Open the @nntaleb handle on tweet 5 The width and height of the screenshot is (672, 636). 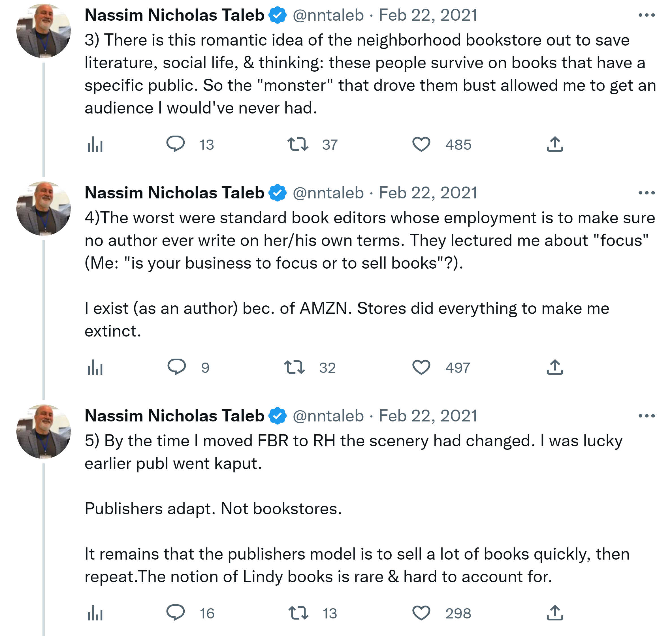click(328, 416)
